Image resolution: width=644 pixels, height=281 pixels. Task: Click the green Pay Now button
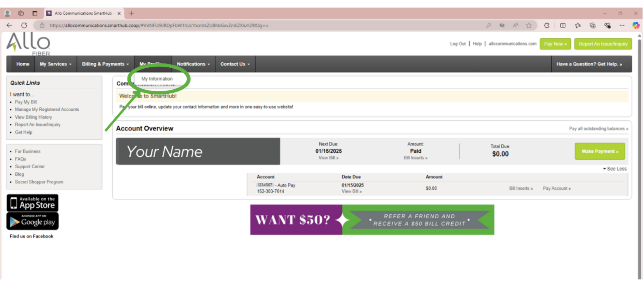555,44
